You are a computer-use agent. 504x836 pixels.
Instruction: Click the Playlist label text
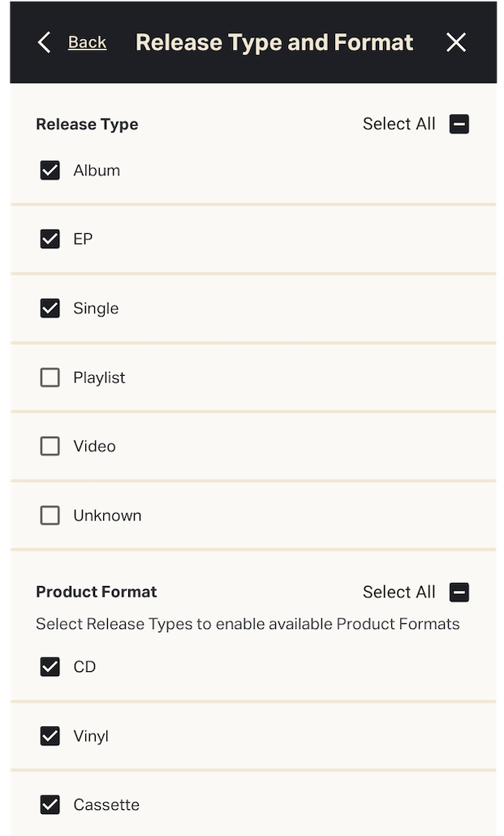pos(99,377)
